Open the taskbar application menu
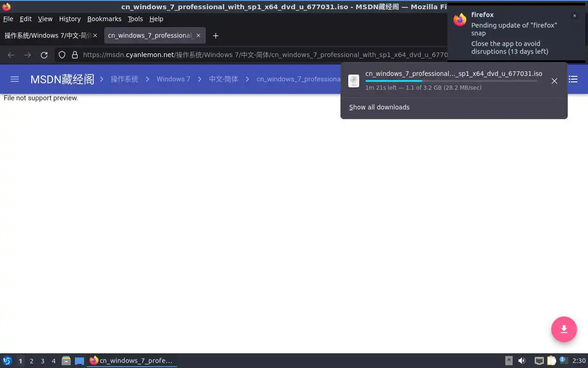The height and width of the screenshot is (368, 588). tap(7, 361)
